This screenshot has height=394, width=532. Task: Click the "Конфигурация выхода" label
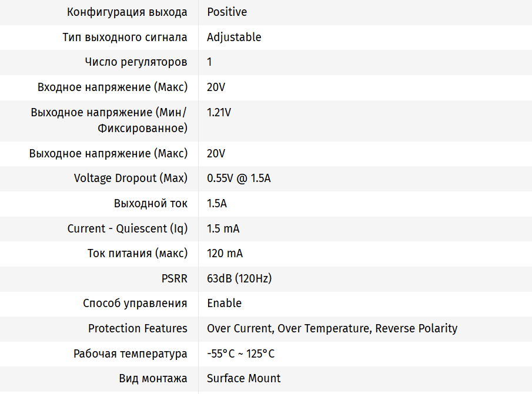pyautogui.click(x=127, y=12)
